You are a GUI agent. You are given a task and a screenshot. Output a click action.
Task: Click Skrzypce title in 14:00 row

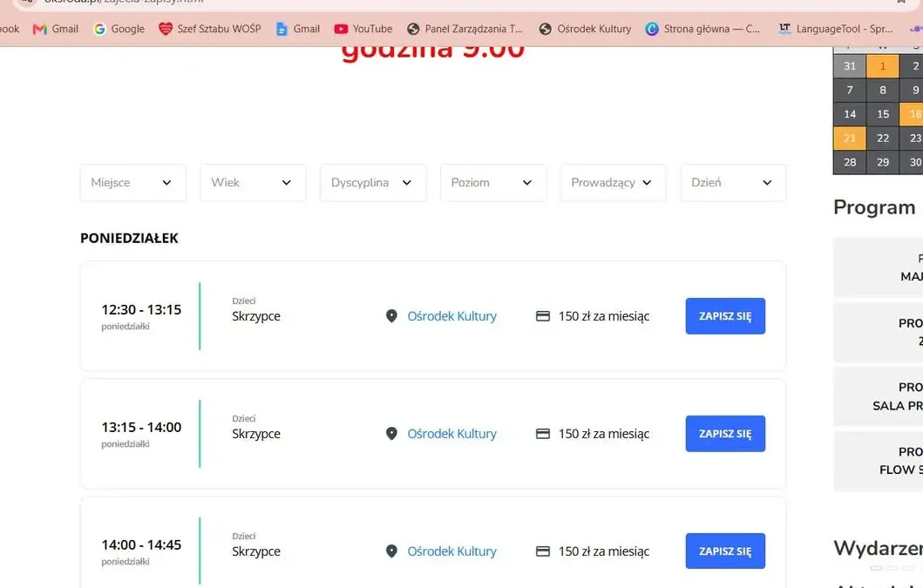click(x=256, y=552)
